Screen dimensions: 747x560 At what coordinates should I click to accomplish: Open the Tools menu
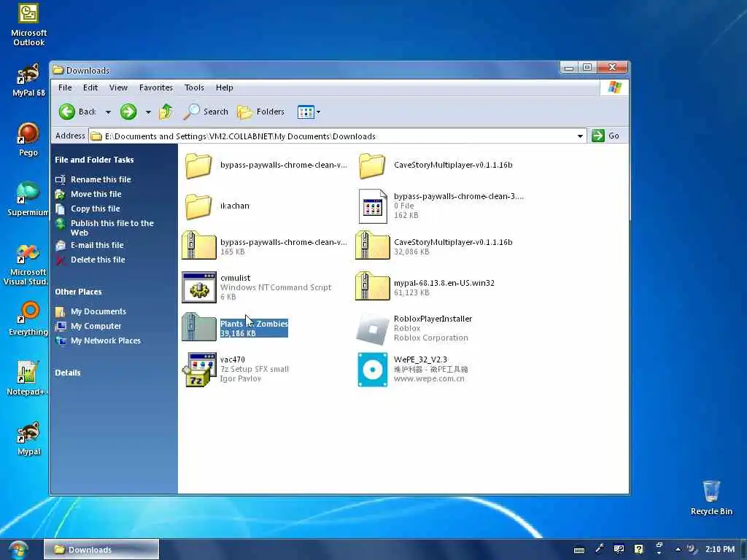coord(194,87)
